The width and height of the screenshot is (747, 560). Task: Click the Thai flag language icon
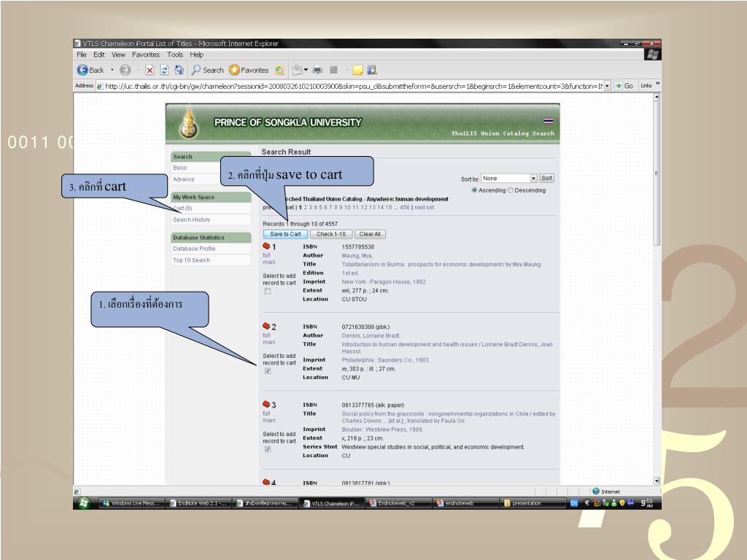coord(549,121)
